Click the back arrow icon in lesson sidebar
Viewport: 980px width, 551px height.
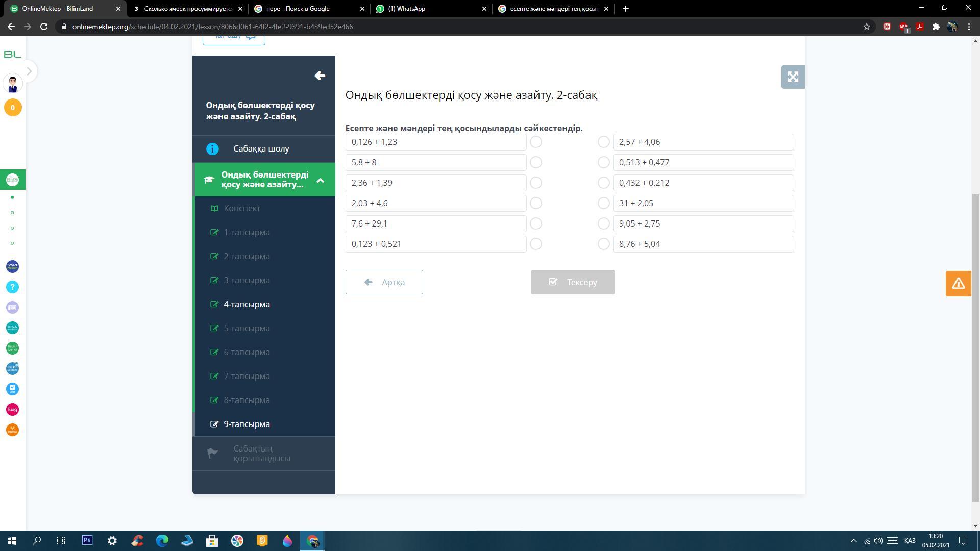tap(320, 76)
